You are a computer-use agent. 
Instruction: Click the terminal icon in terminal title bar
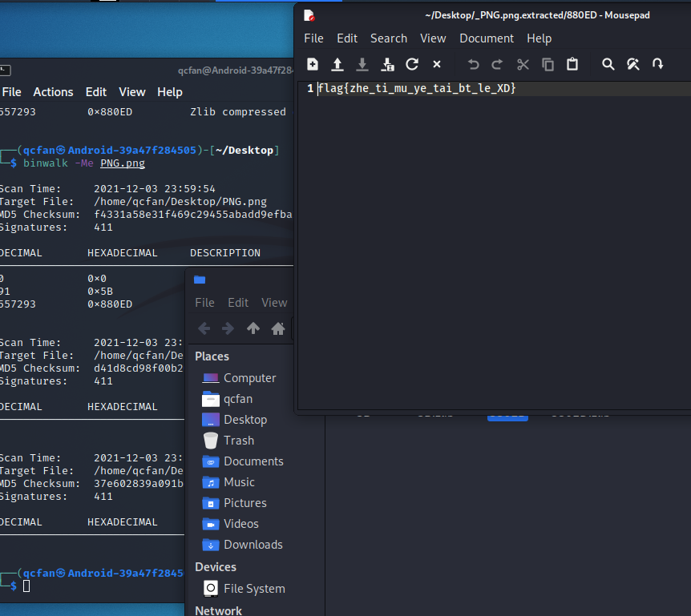[6, 70]
